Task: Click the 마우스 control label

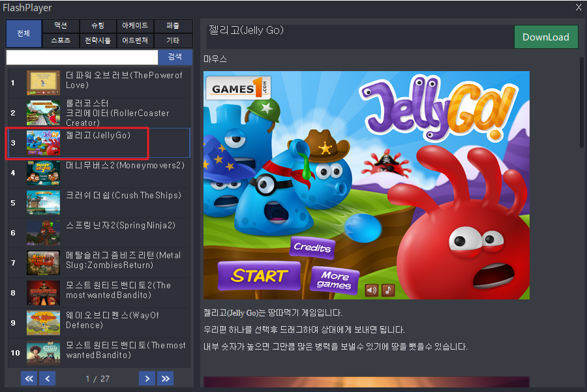Action: pyautogui.click(x=215, y=59)
